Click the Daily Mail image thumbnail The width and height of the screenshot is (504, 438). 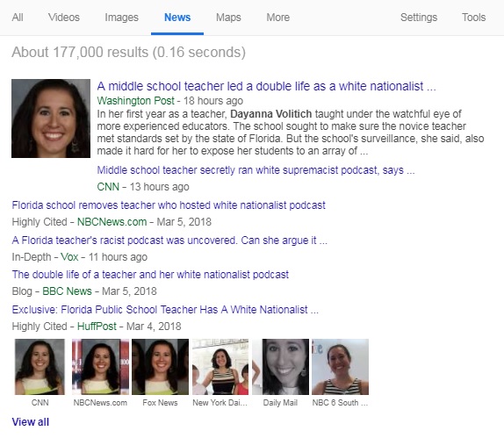280,367
